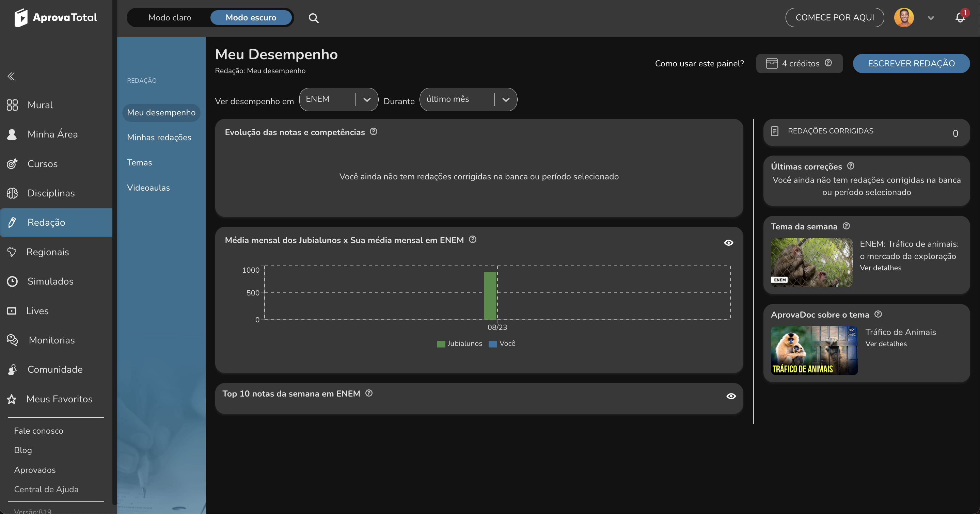Collapse the sidebar with double-chevron icon
Screen dimensions: 980x514
click(11, 76)
